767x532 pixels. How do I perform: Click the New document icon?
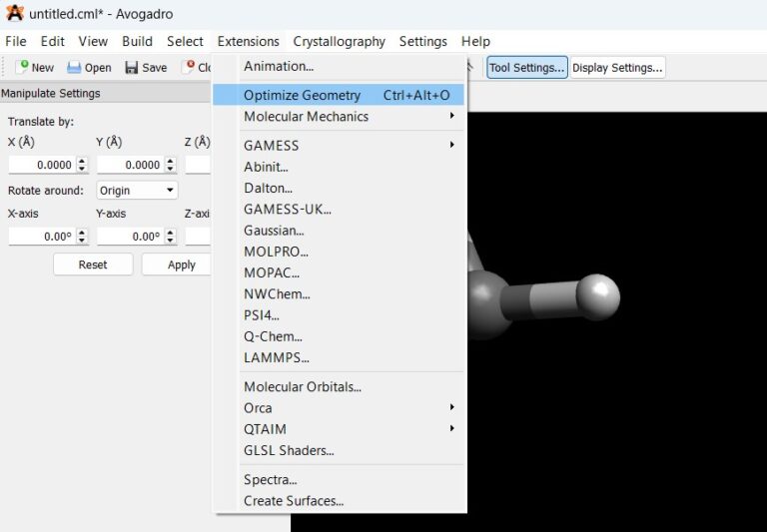(x=22, y=67)
